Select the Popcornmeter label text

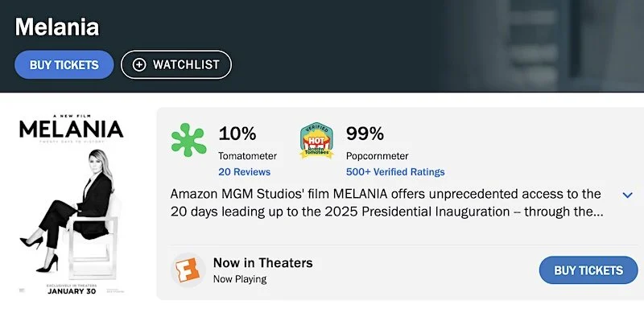pos(377,155)
